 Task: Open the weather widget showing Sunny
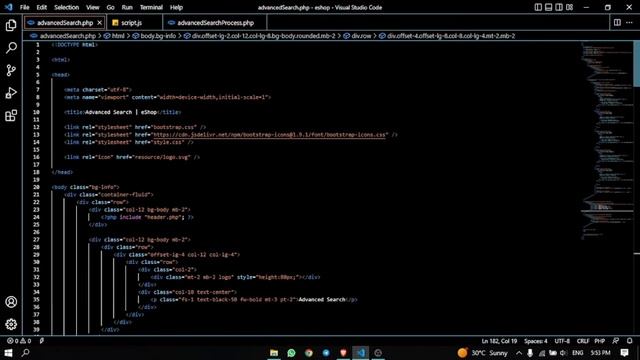click(x=482, y=353)
